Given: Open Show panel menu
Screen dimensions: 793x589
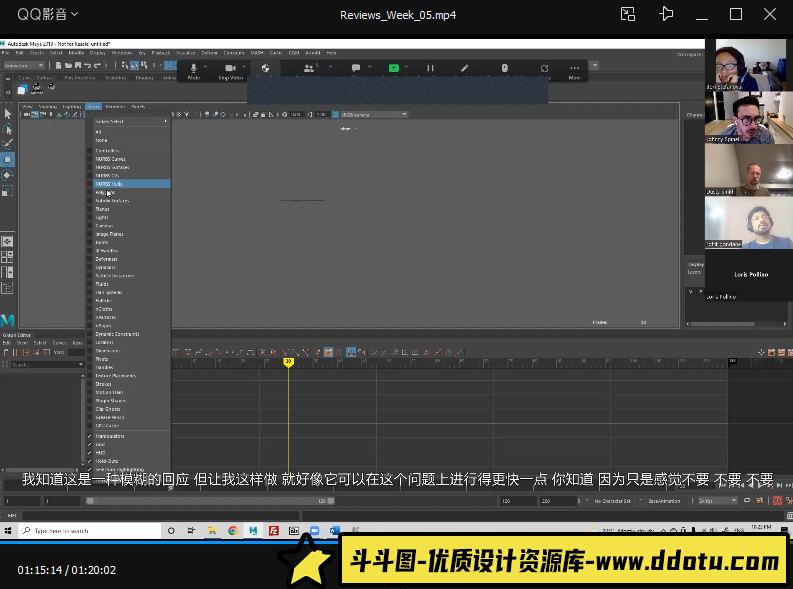Looking at the screenshot, I should click(x=93, y=106).
